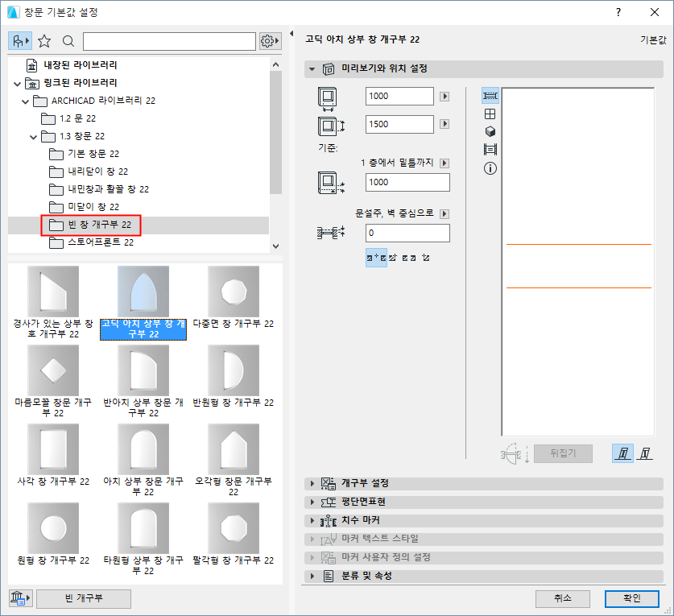Open folder view mode selector icon
This screenshot has width=674, height=616.
tap(20, 41)
